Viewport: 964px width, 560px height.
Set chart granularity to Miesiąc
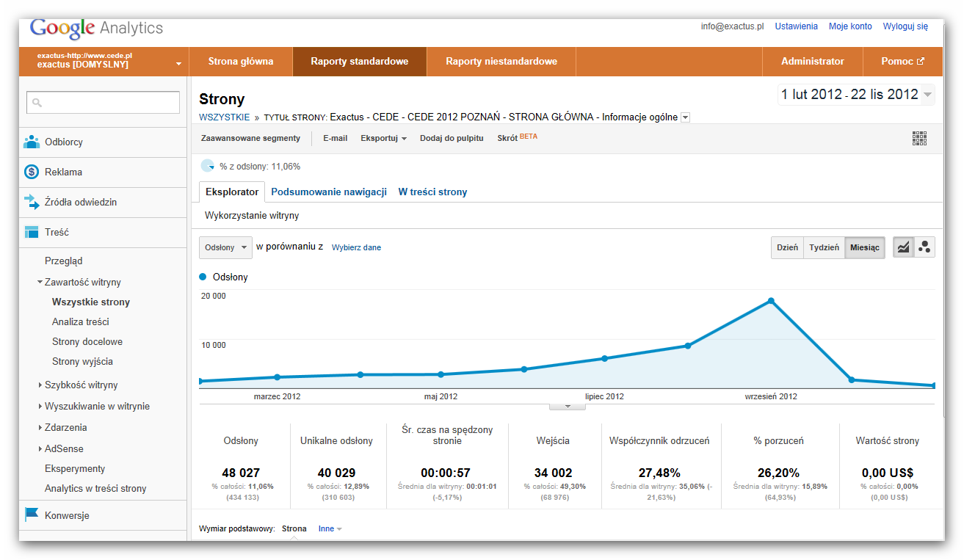coord(865,247)
